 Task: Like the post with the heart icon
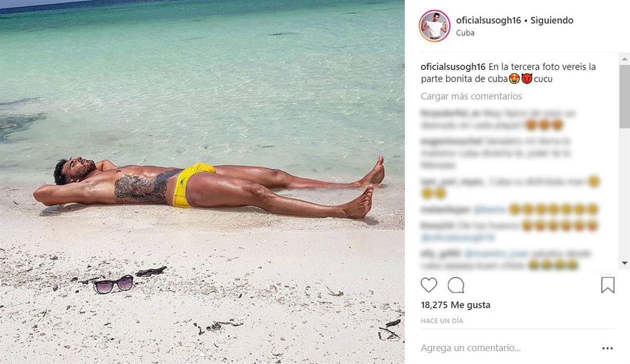coord(429,285)
